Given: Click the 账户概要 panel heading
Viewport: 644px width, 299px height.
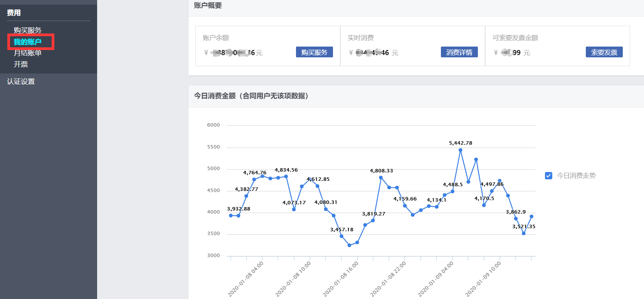Looking at the screenshot, I should [x=208, y=5].
